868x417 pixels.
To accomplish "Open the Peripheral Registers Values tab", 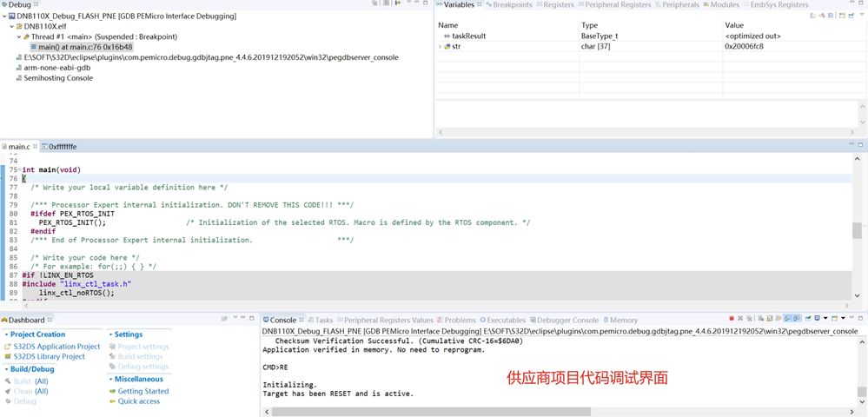I will (x=385, y=320).
